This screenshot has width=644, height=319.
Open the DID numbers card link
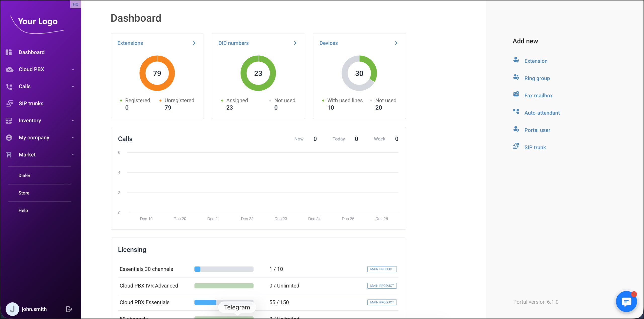(x=233, y=43)
